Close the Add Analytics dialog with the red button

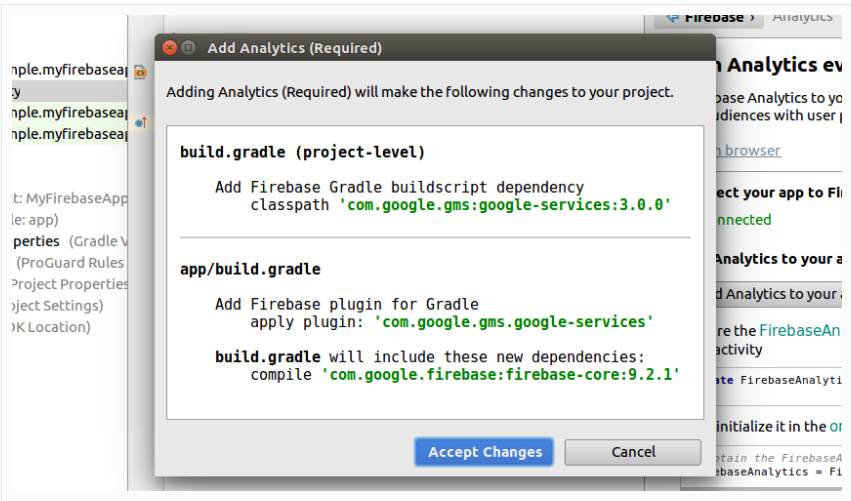[170, 47]
